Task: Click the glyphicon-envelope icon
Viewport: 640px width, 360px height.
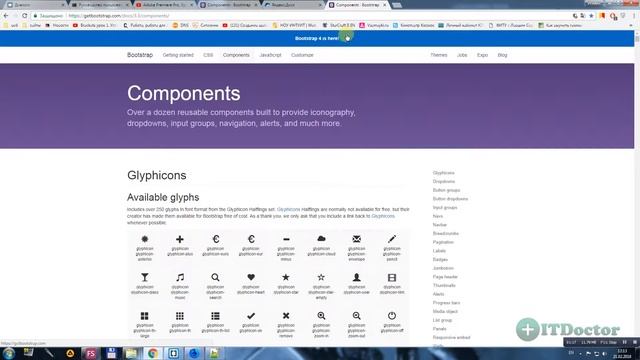Action: [x=356, y=239]
